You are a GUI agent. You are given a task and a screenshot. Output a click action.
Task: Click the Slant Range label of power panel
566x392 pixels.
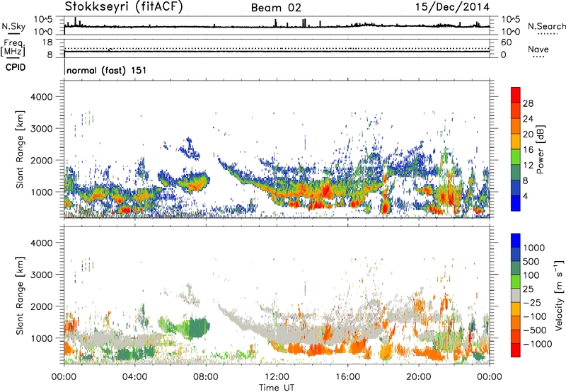[20, 149]
